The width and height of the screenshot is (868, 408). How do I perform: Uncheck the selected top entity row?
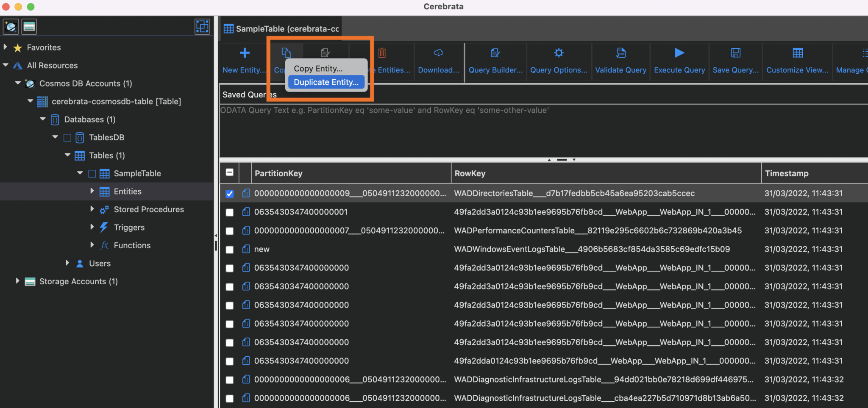point(229,193)
